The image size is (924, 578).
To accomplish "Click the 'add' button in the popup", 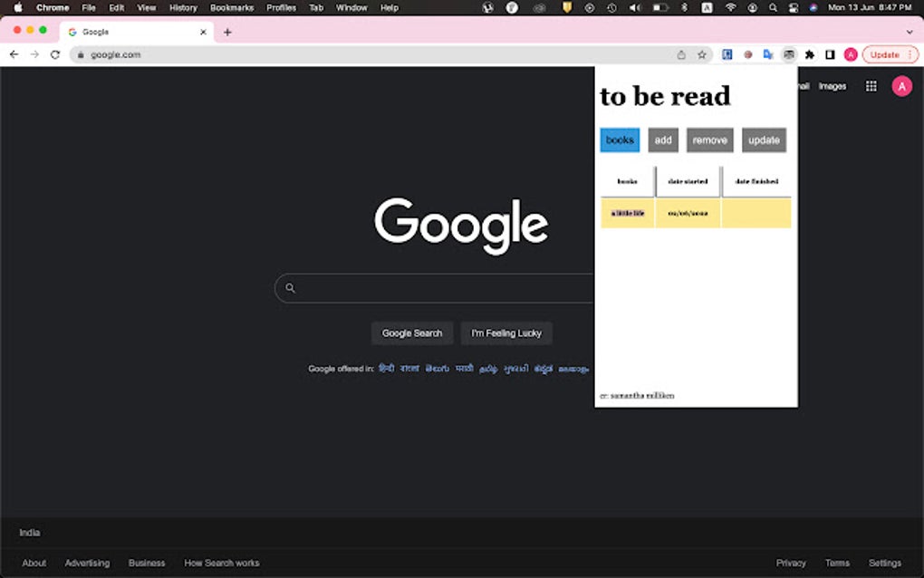I will click(662, 140).
